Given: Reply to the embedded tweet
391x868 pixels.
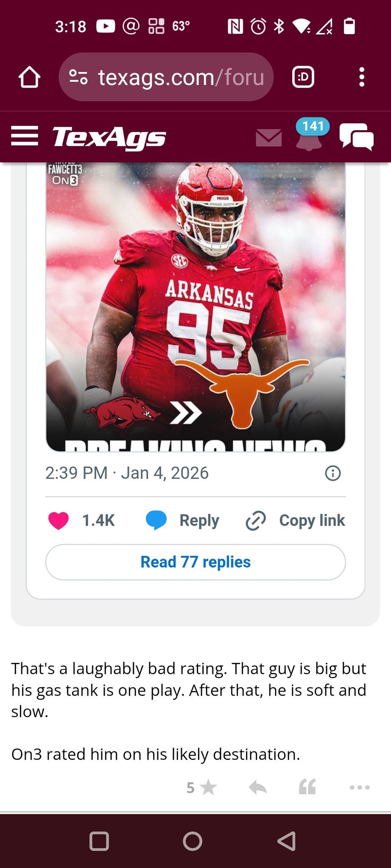Looking at the screenshot, I should [183, 520].
